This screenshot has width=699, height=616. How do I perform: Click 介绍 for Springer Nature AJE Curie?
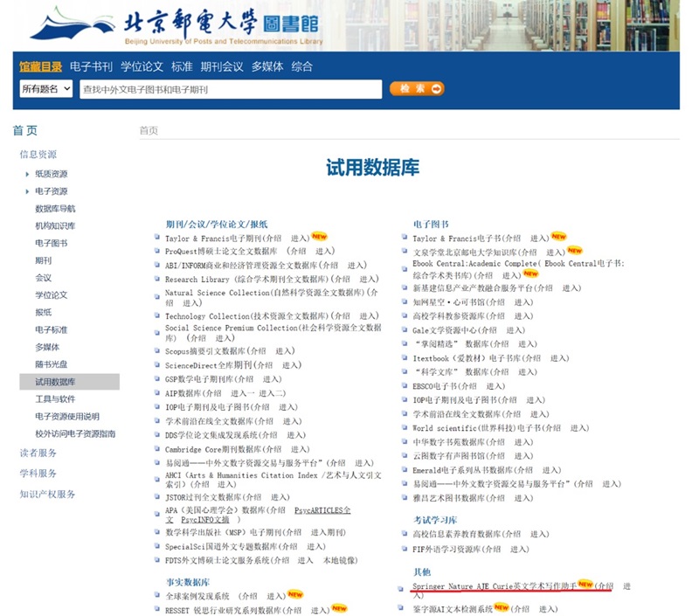point(606,585)
